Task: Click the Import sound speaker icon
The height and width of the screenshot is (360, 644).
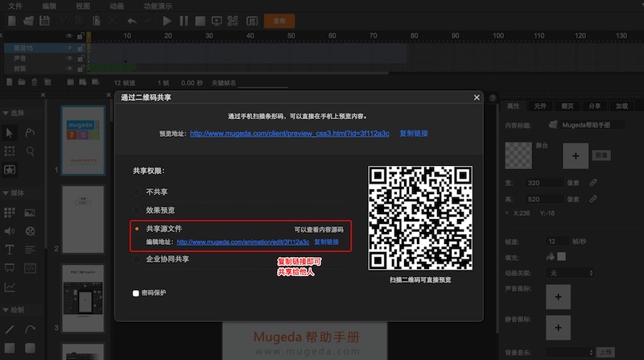Action: (x=10, y=231)
